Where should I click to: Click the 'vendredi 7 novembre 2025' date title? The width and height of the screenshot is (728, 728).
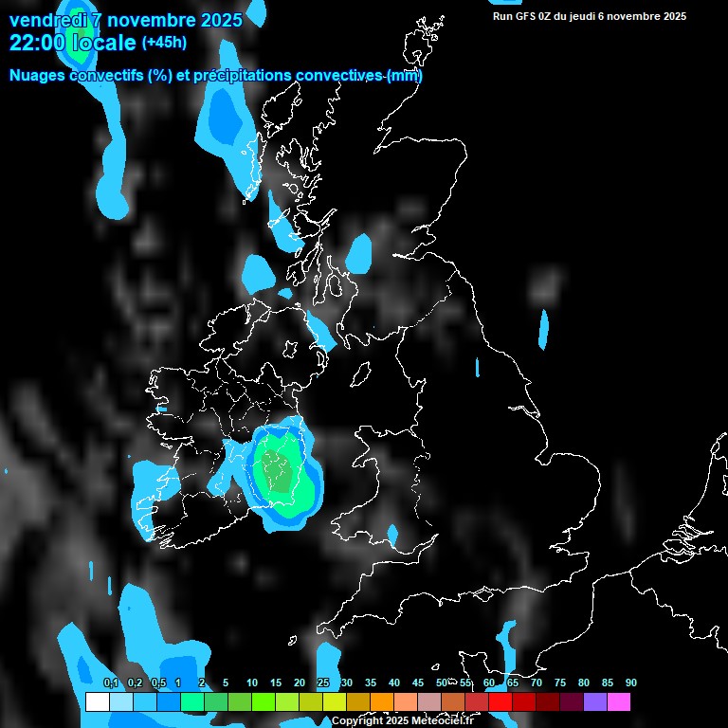(x=125, y=19)
